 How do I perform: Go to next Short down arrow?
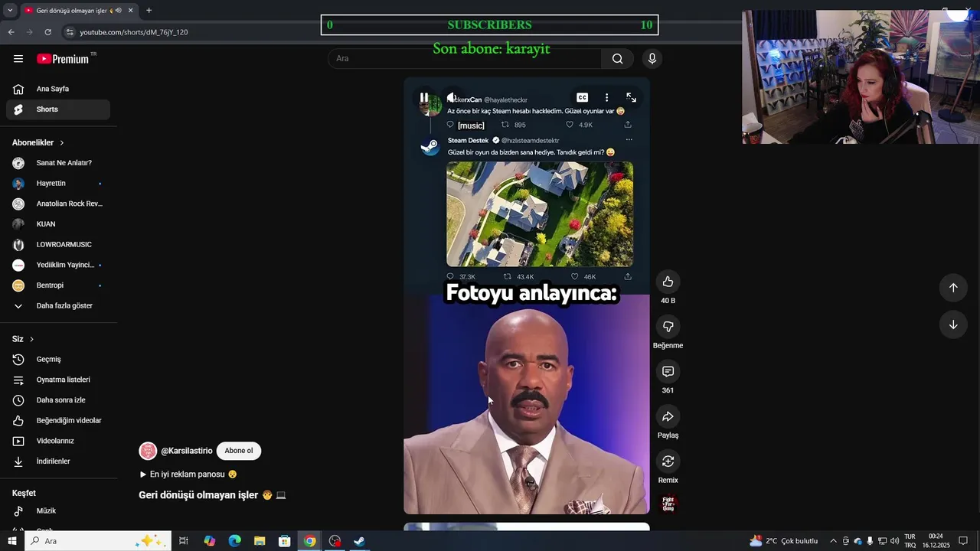click(953, 324)
